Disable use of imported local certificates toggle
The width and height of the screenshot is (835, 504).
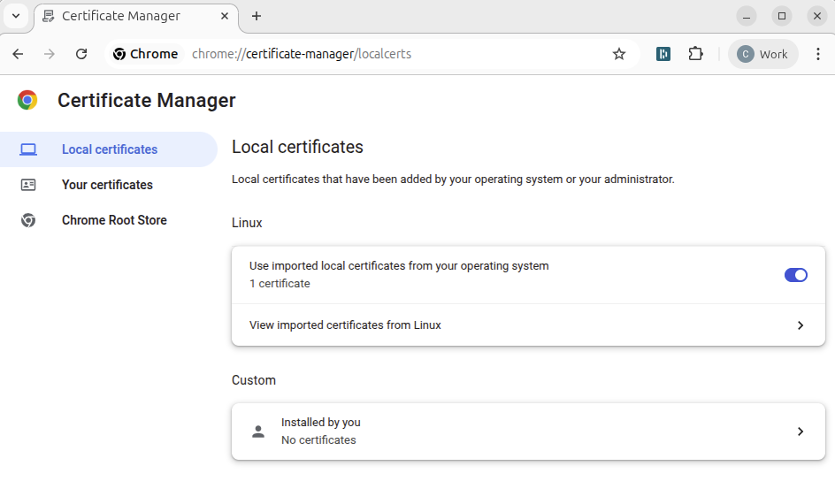click(795, 275)
